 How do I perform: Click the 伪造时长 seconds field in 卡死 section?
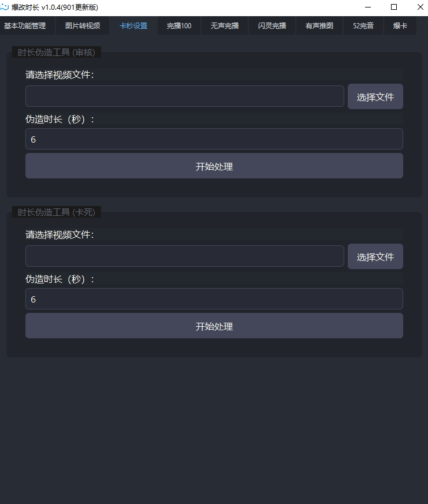point(214,299)
